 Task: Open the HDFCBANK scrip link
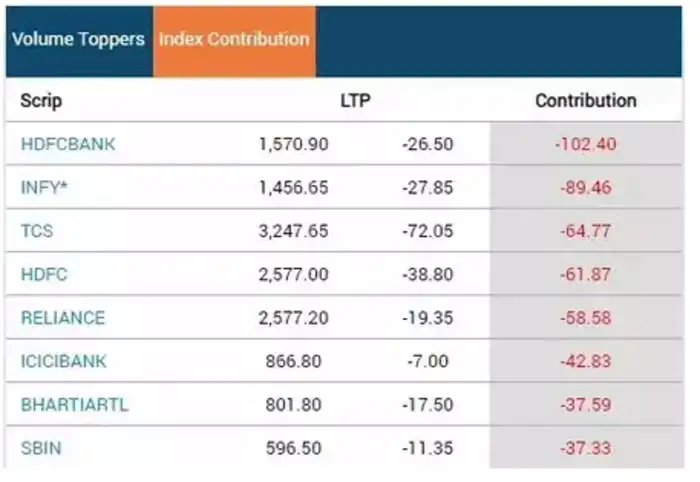point(67,144)
